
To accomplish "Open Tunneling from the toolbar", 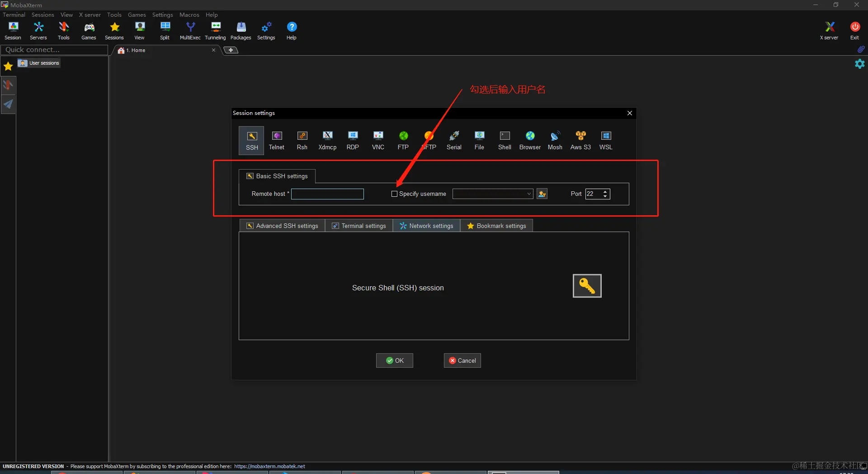I will pyautogui.click(x=216, y=31).
